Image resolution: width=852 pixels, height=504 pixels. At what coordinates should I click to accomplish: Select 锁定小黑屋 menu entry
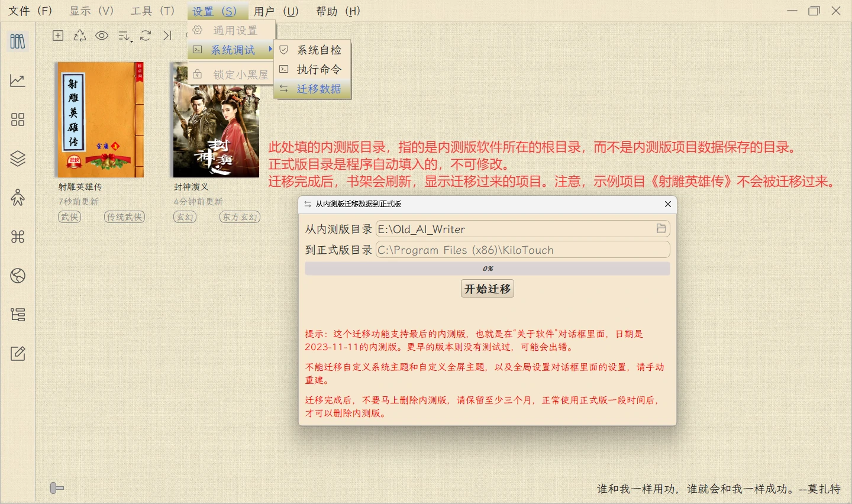coord(231,75)
